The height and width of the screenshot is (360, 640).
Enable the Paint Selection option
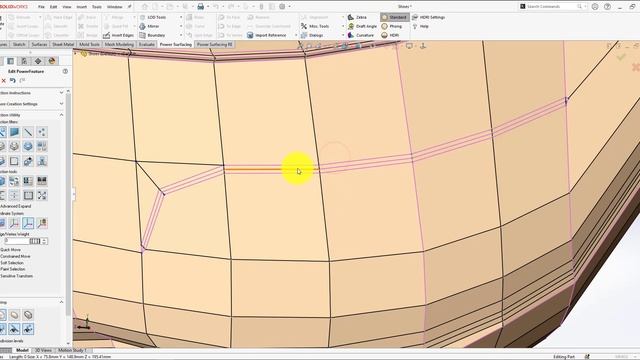pos(13,269)
